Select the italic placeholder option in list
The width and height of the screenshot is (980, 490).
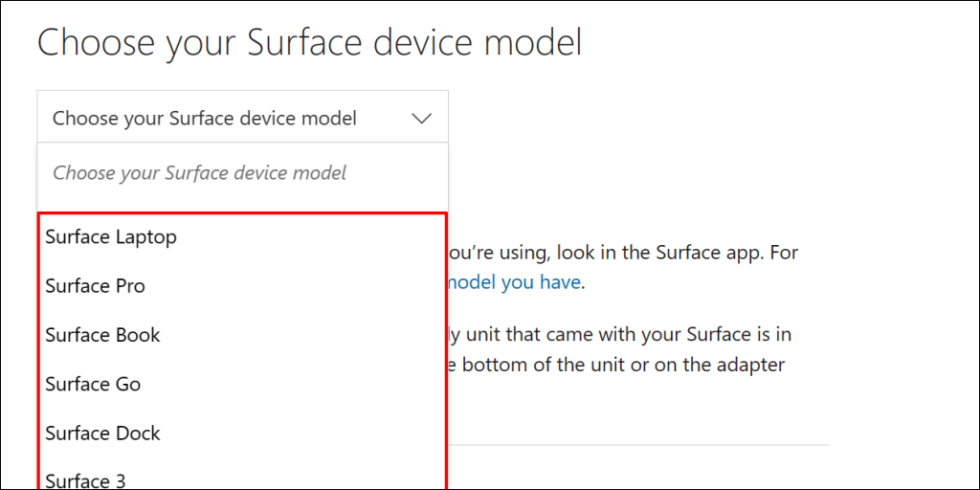tap(199, 173)
